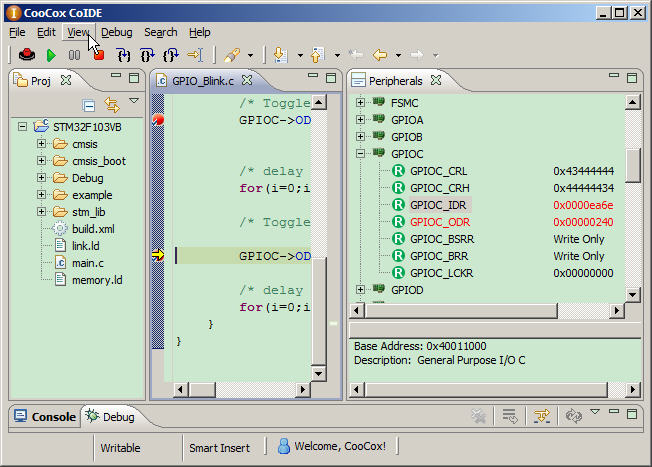The height and width of the screenshot is (467, 652).
Task: Close the Proj tab
Action: point(66,80)
